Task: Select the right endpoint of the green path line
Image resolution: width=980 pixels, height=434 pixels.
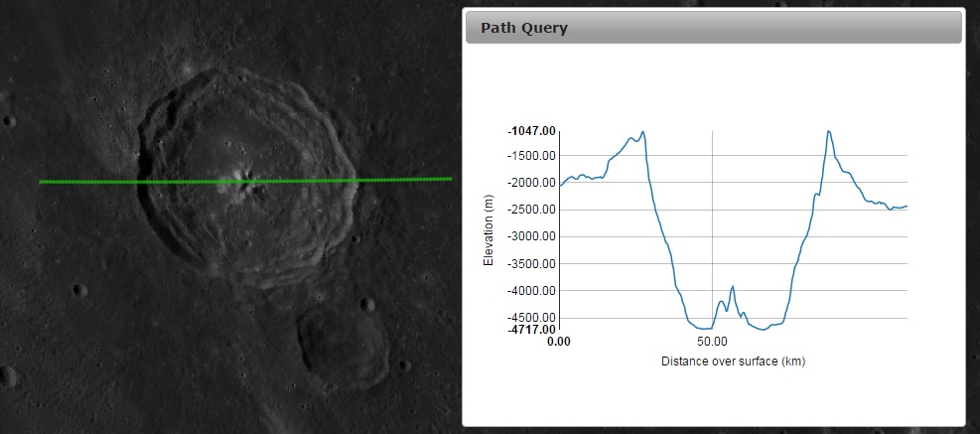Action: pyautogui.click(x=451, y=179)
